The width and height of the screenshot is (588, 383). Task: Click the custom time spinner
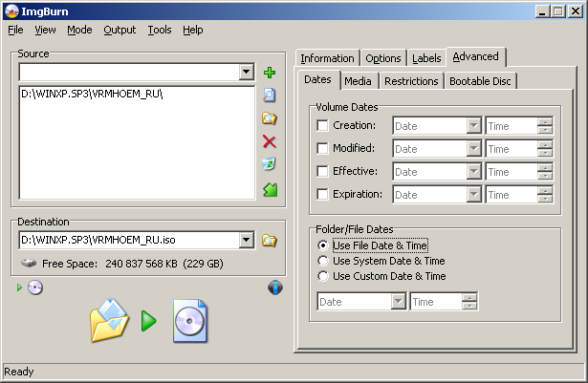tap(469, 301)
